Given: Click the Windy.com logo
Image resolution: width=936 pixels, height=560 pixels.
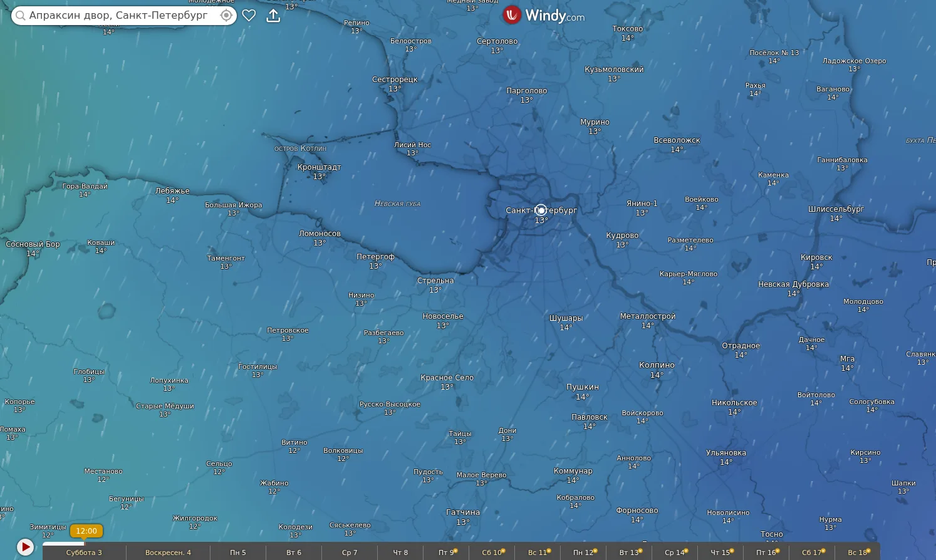Looking at the screenshot, I should (544, 15).
